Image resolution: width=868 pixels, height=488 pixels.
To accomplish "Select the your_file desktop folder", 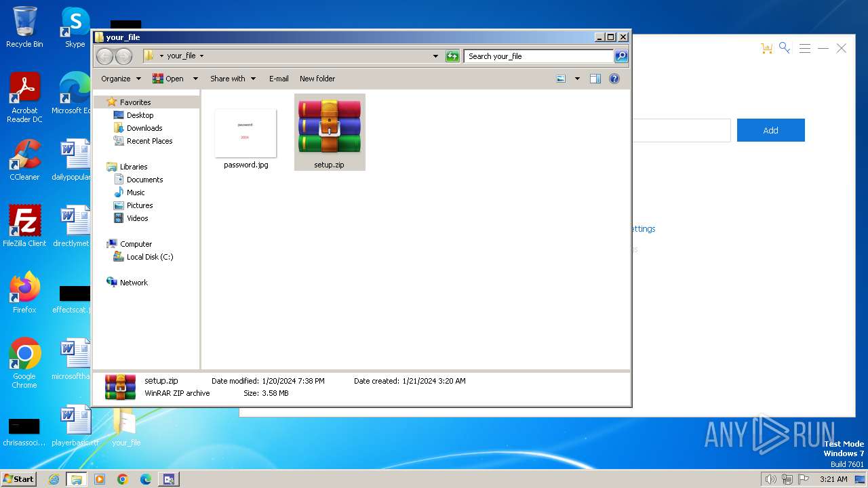I will coord(126,427).
